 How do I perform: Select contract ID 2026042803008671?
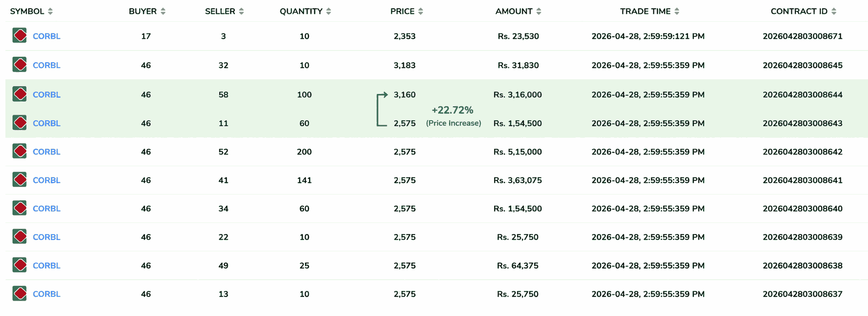coord(802,36)
